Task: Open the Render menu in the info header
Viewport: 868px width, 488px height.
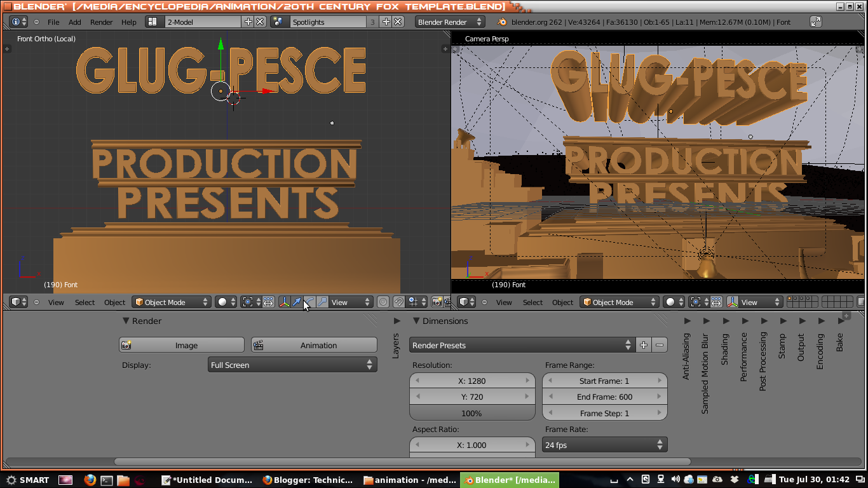Action: tap(102, 22)
